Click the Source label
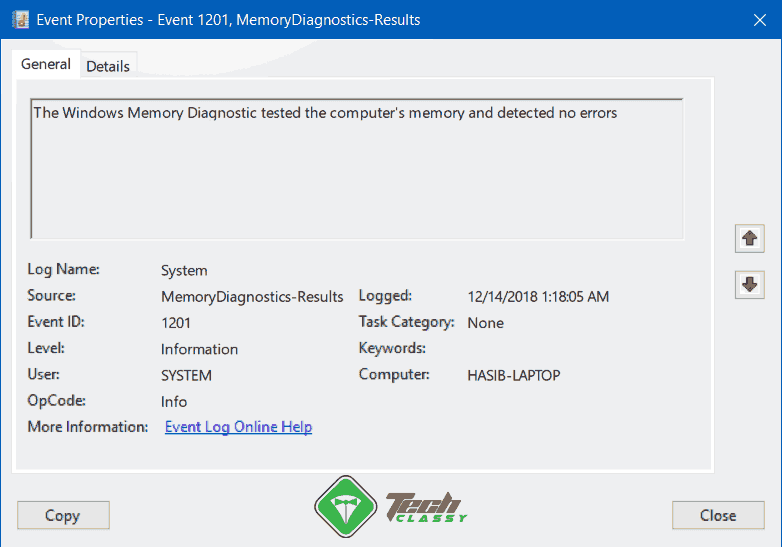 (51, 296)
